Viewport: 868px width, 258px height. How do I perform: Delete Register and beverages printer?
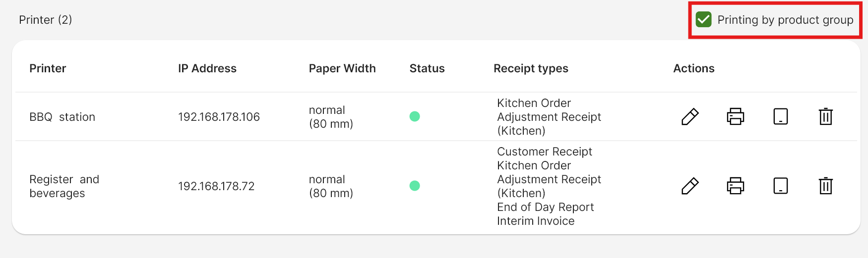pyautogui.click(x=826, y=186)
